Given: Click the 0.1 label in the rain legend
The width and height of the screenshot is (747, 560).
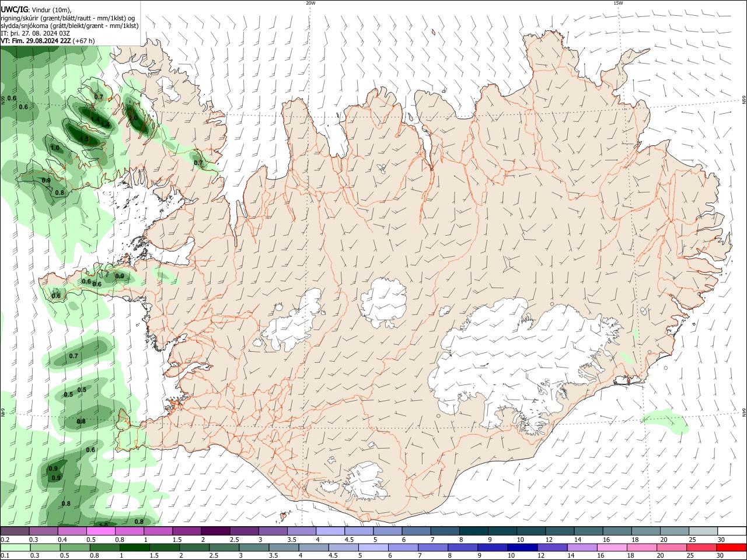Looking at the screenshot, I should coord(5,556).
